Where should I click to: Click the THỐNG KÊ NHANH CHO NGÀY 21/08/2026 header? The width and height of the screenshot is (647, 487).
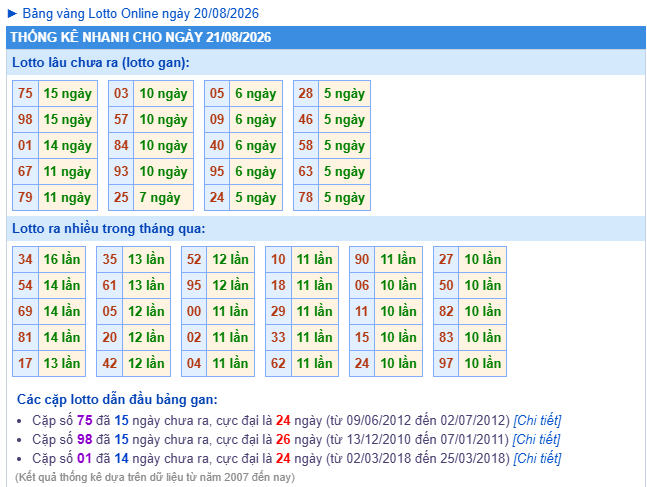point(326,37)
